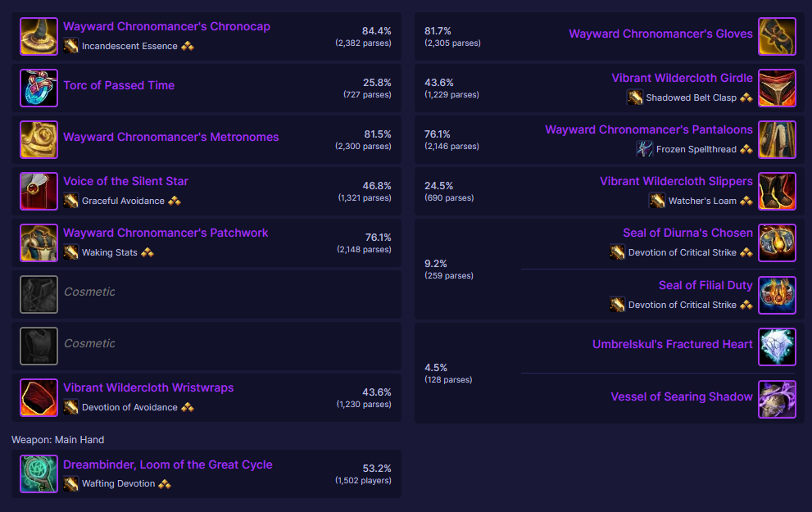This screenshot has width=812, height=512.
Task: Click the Vibrant Wildercloth Slippers boots icon
Action: (777, 191)
